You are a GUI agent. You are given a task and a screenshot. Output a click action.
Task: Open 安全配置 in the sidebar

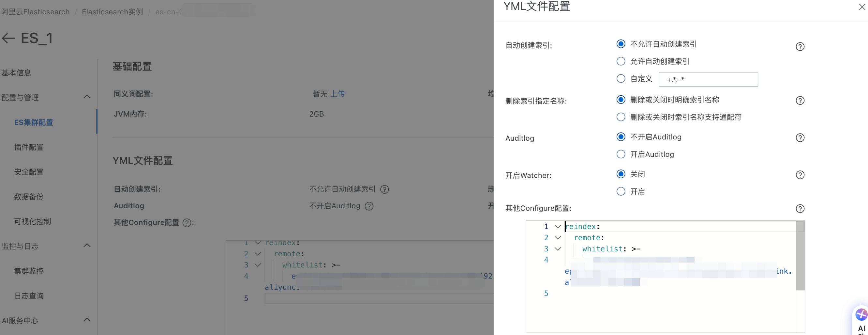(29, 172)
